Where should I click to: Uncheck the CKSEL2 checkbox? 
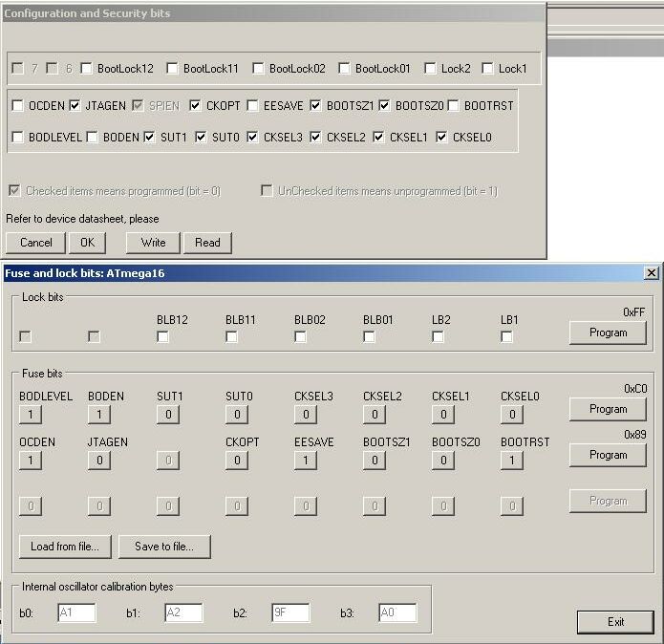(316, 138)
